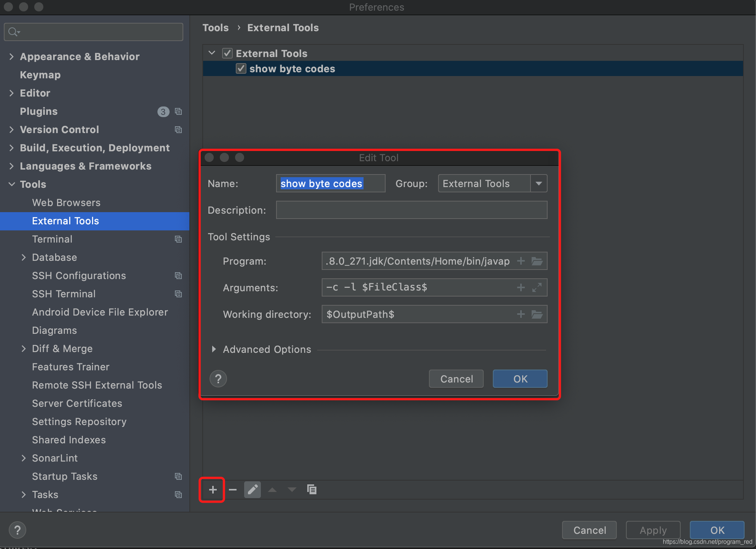This screenshot has width=756, height=549.
Task: Select Terminal in settings tree
Action: (x=52, y=239)
